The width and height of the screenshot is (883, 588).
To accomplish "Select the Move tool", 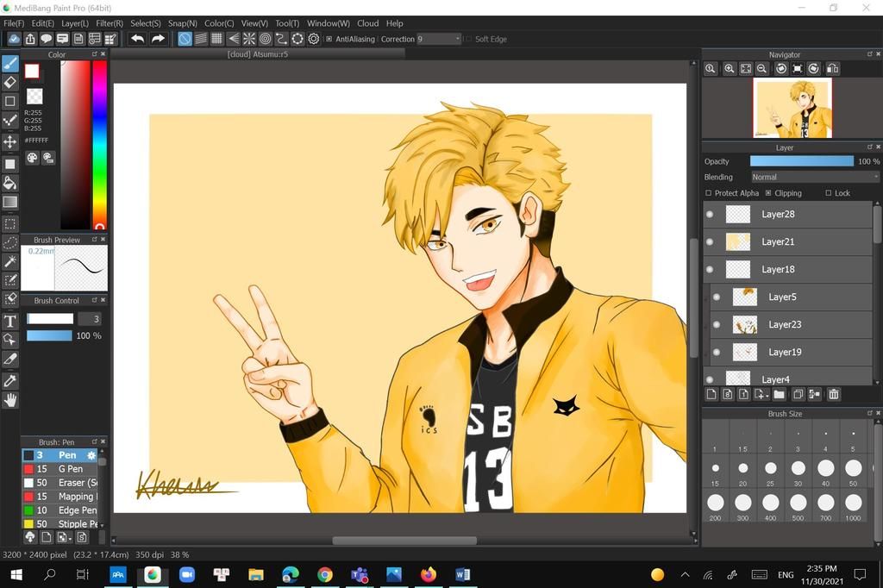I will 10,141.
